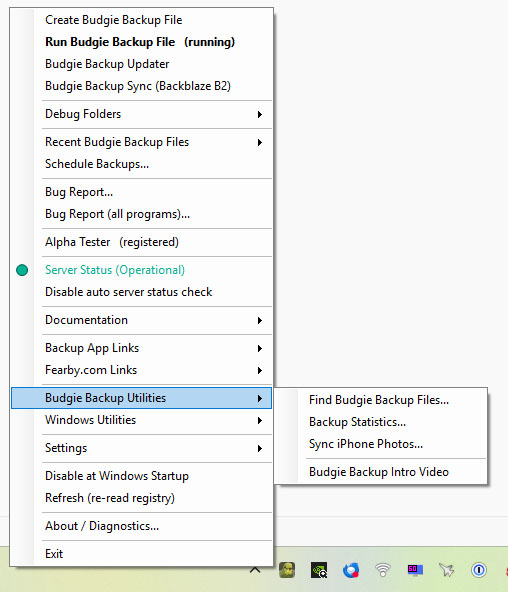Open the NVIDIA tray icon
This screenshot has height=592, width=508.
pyautogui.click(x=319, y=570)
